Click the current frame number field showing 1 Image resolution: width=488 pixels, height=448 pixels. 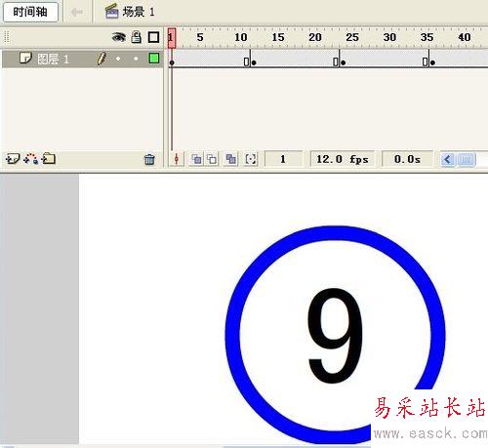(x=283, y=159)
